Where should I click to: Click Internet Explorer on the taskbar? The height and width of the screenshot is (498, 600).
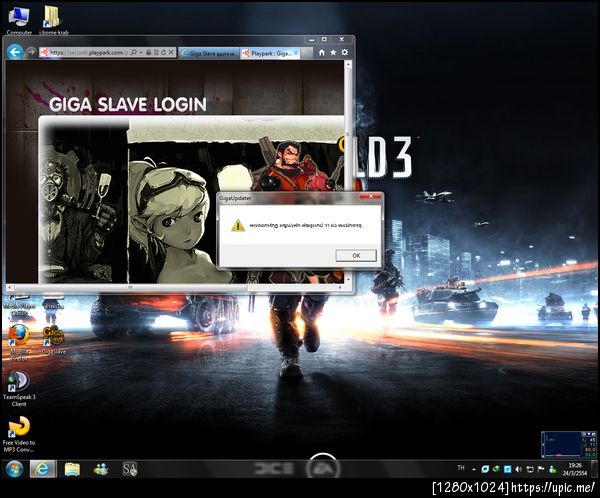[x=43, y=469]
